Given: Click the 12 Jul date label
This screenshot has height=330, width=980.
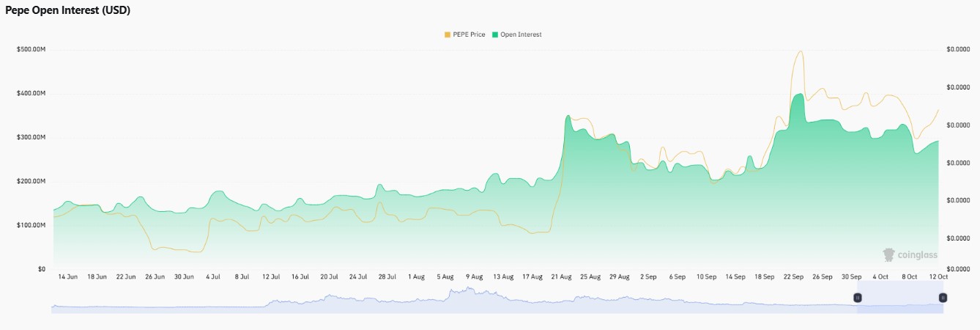Looking at the screenshot, I should click(x=271, y=276).
